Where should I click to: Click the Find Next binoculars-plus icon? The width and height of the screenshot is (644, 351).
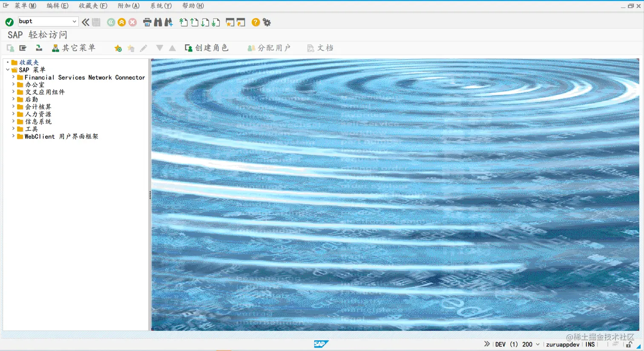coord(169,22)
